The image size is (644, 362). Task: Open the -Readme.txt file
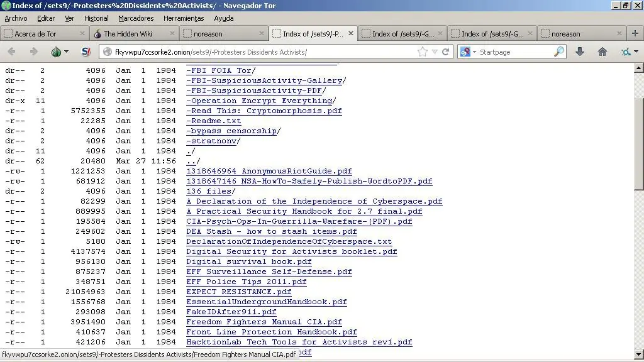(214, 121)
